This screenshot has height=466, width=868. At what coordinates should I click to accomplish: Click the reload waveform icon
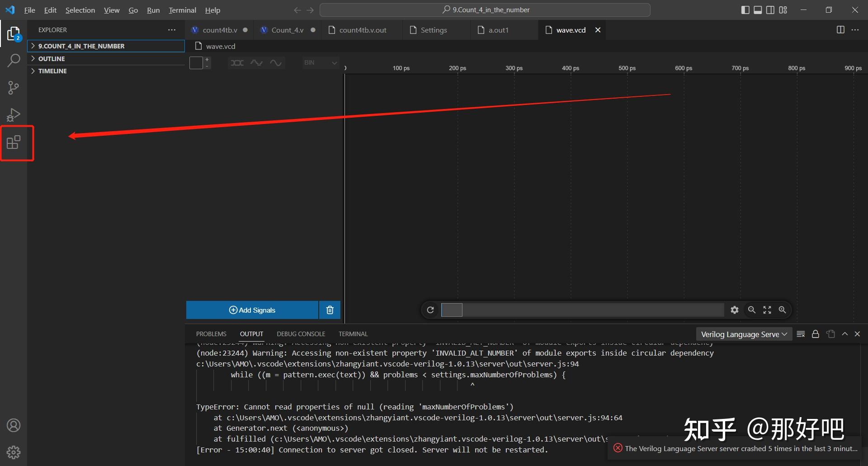coord(430,310)
